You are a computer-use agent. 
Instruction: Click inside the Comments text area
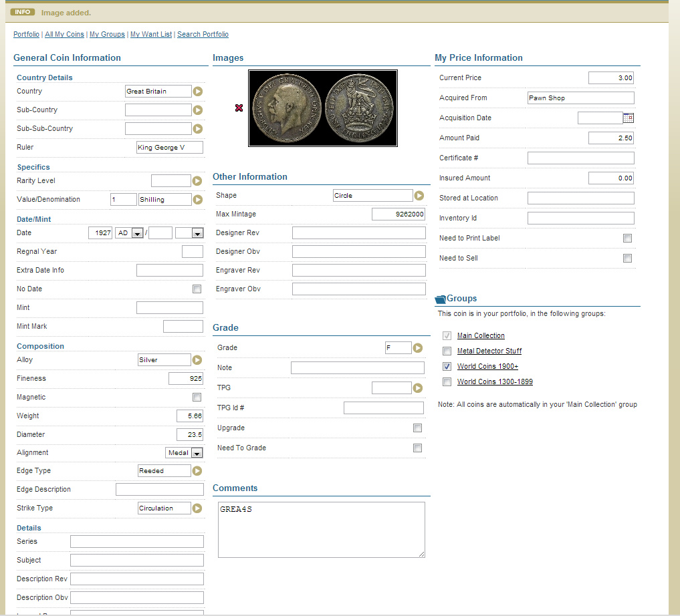321,528
